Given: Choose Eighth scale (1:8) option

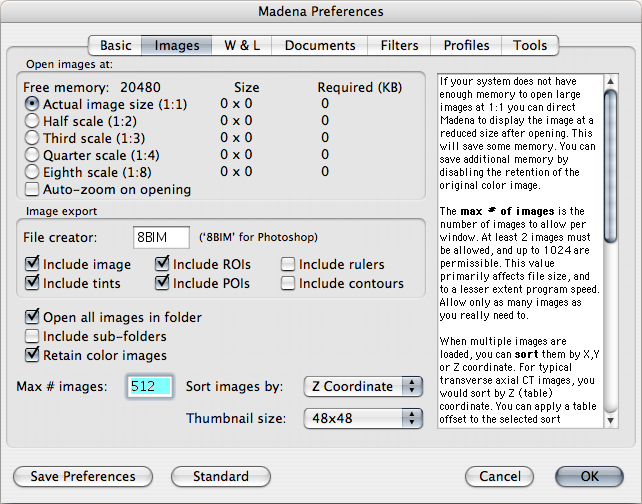Looking at the screenshot, I should click(x=33, y=172).
